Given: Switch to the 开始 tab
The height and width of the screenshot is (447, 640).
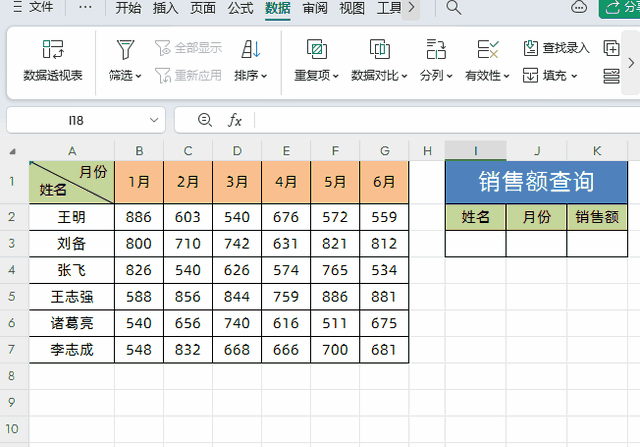Looking at the screenshot, I should 128,8.
